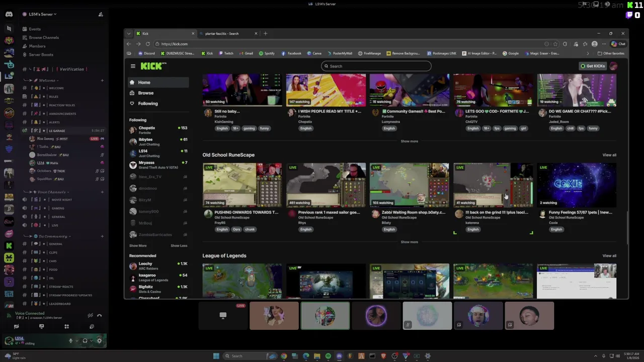Disconnect from Discord voice channel
644x362 pixels.
click(x=99, y=315)
